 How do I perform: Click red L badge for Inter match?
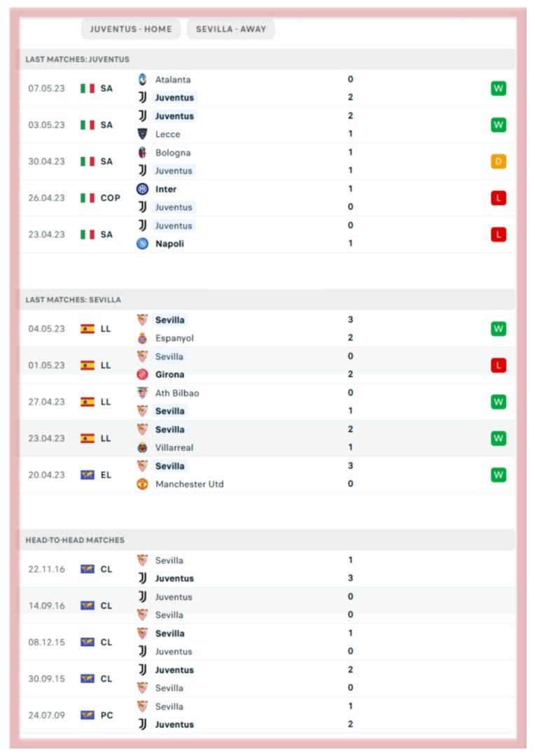tap(499, 197)
